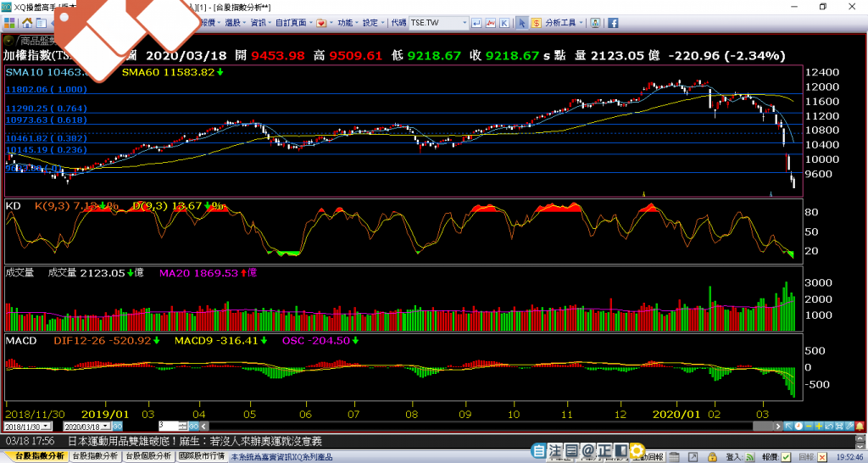Click the K-line chart icon
Screen dimensions: 868x463
coord(504,23)
